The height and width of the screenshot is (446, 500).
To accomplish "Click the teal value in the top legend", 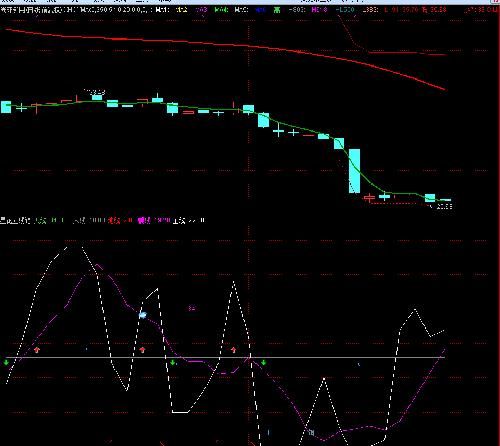I will tap(345, 10).
